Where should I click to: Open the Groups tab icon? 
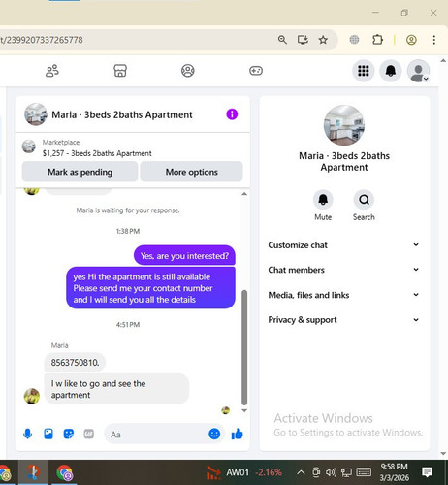[x=188, y=71]
